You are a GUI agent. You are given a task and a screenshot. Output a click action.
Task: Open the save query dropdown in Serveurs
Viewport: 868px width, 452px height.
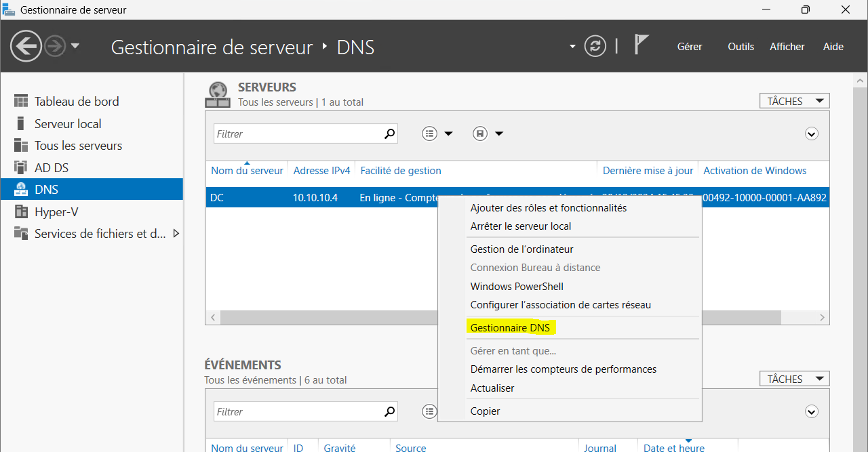488,134
